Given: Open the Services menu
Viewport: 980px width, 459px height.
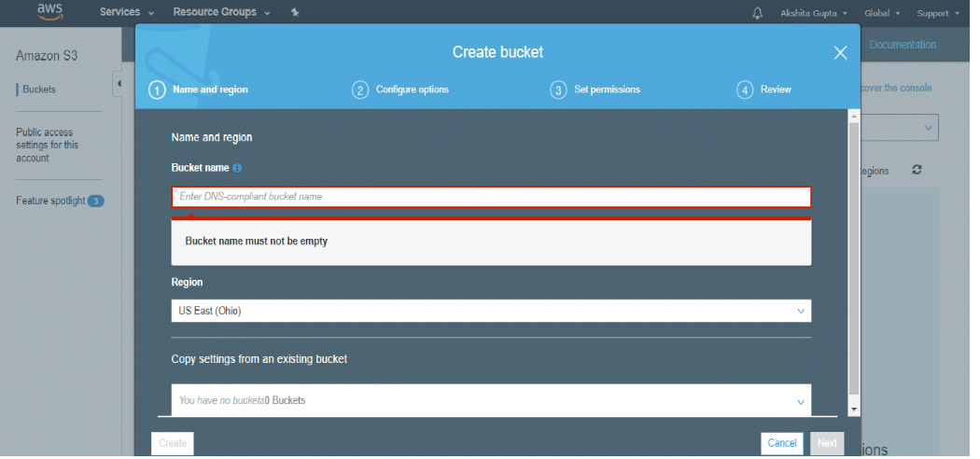Looking at the screenshot, I should pos(127,12).
